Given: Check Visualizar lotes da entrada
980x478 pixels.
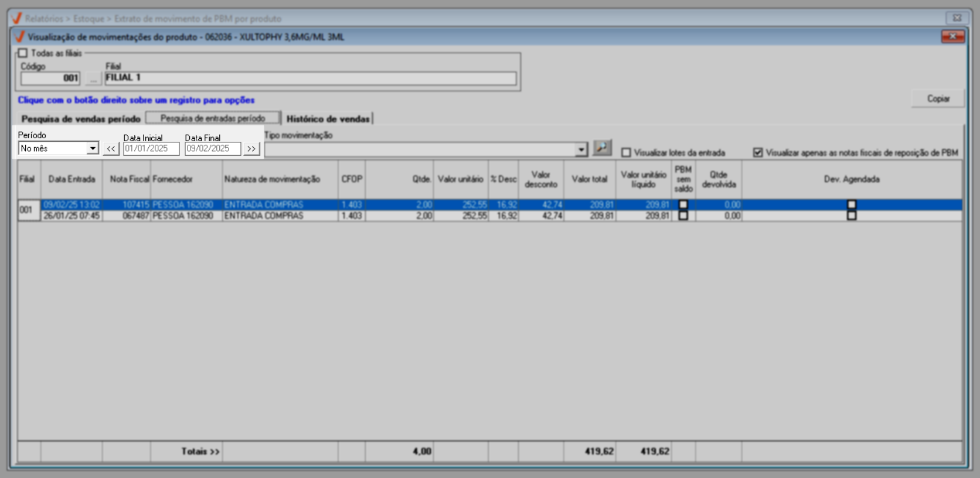Looking at the screenshot, I should (x=626, y=153).
